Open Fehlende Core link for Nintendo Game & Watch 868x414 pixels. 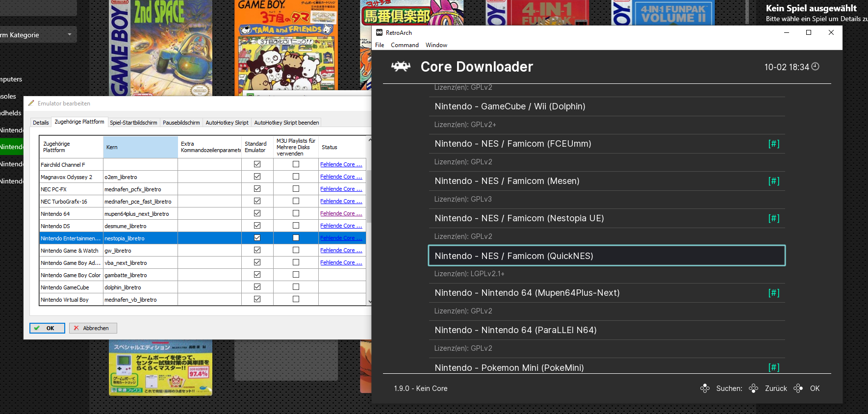[341, 250]
